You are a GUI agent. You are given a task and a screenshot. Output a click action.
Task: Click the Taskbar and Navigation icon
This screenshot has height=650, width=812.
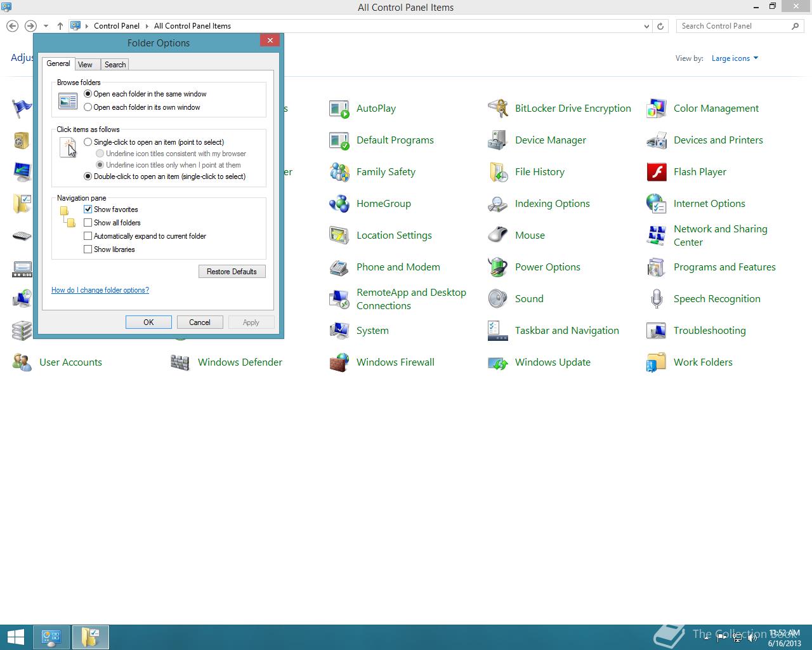point(498,331)
